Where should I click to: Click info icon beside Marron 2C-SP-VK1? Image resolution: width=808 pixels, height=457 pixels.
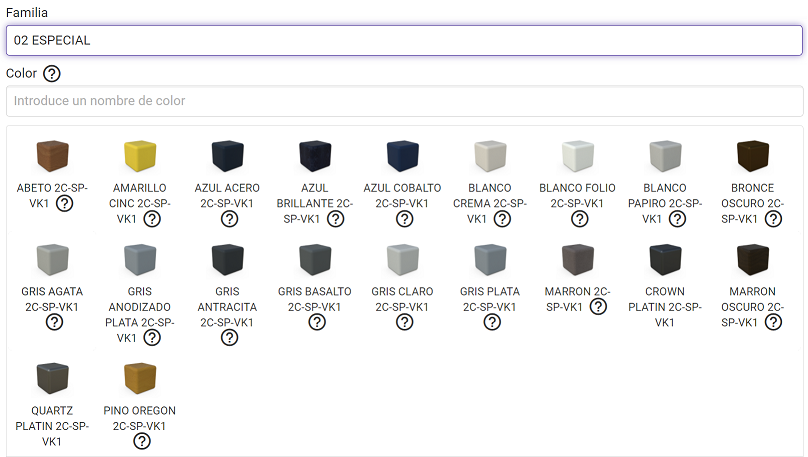tap(598, 307)
